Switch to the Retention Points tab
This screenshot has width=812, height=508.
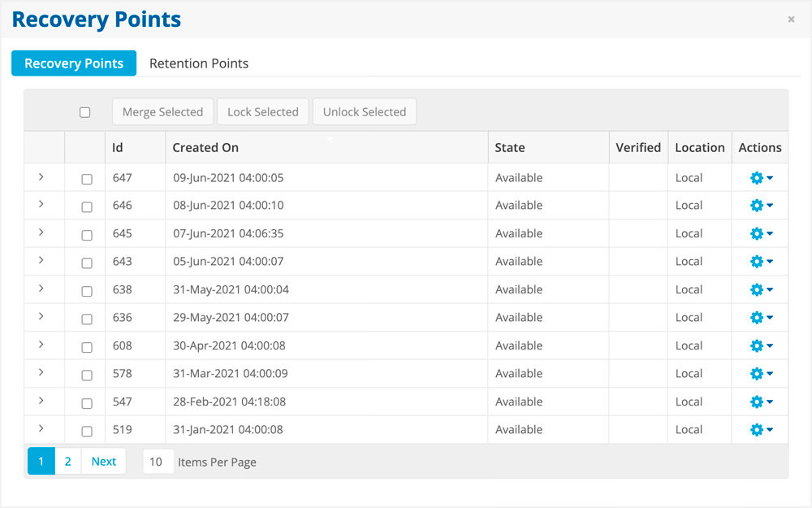pyautogui.click(x=199, y=63)
